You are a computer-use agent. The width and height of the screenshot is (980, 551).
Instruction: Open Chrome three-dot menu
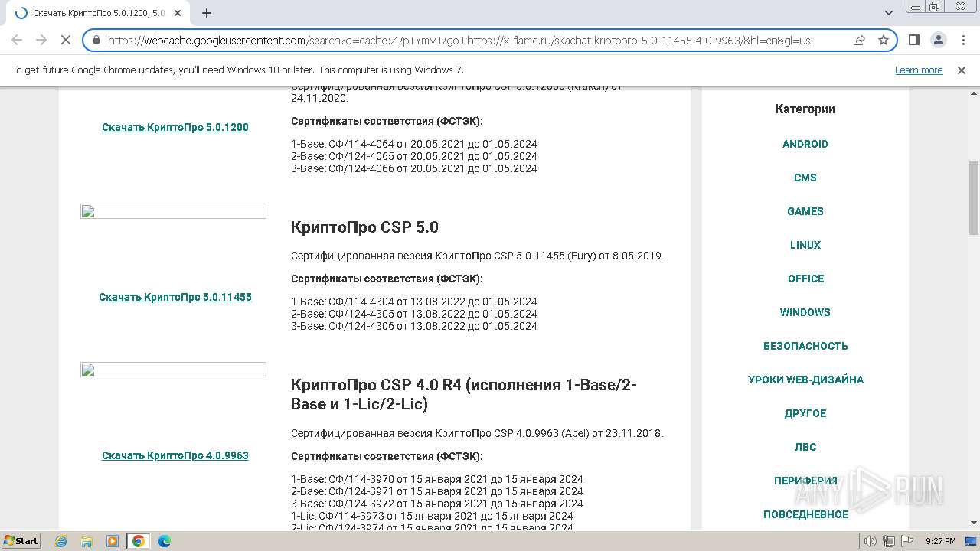[962, 40]
